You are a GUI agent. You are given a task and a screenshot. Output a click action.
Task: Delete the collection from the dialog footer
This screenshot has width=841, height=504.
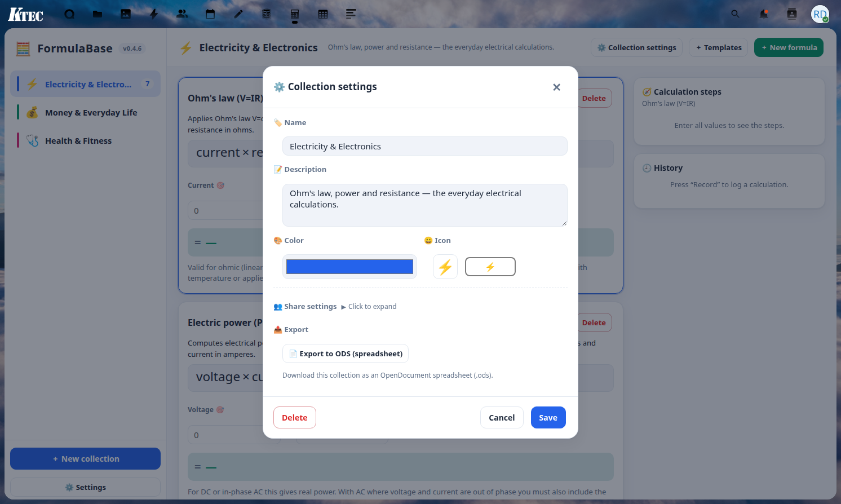pyautogui.click(x=295, y=418)
